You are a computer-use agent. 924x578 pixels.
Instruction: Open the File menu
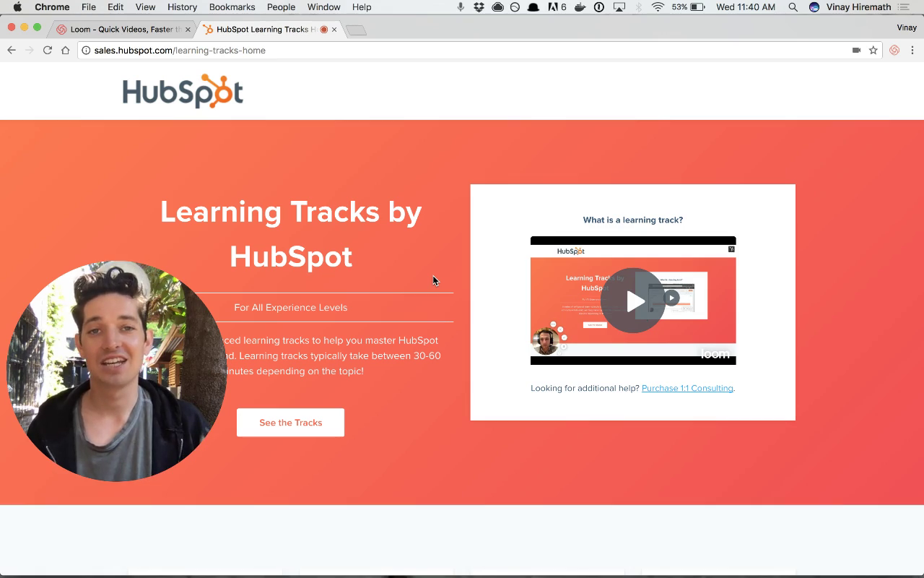(x=89, y=7)
